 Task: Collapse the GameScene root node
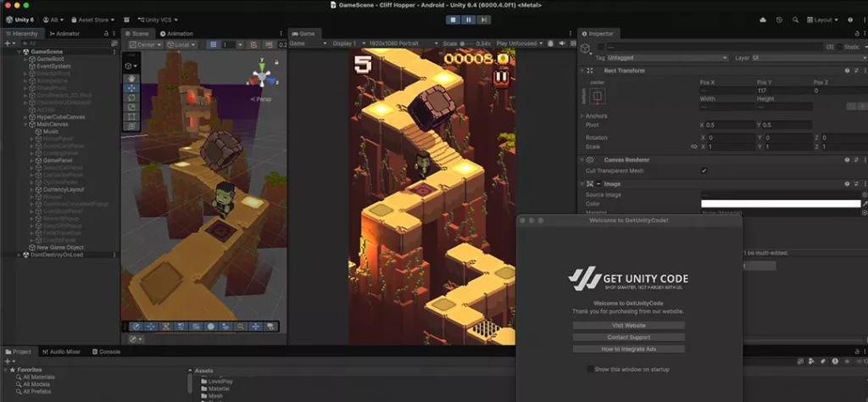pyautogui.click(x=19, y=52)
